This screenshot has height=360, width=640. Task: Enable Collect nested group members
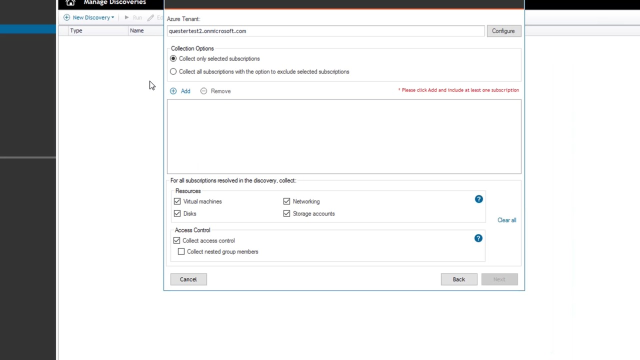(x=181, y=252)
